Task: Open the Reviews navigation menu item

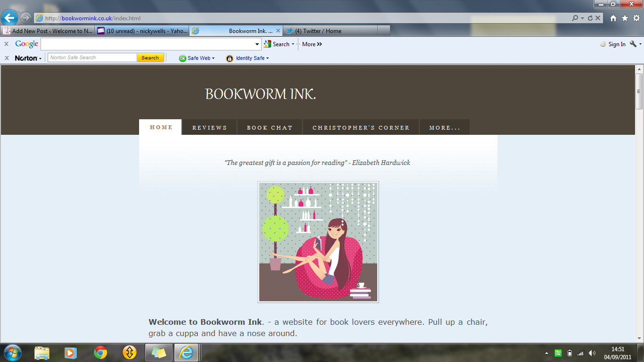Action: click(209, 128)
